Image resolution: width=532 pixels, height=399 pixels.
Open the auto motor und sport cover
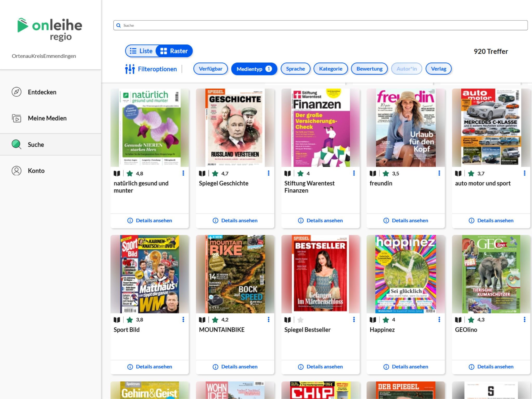point(491,128)
